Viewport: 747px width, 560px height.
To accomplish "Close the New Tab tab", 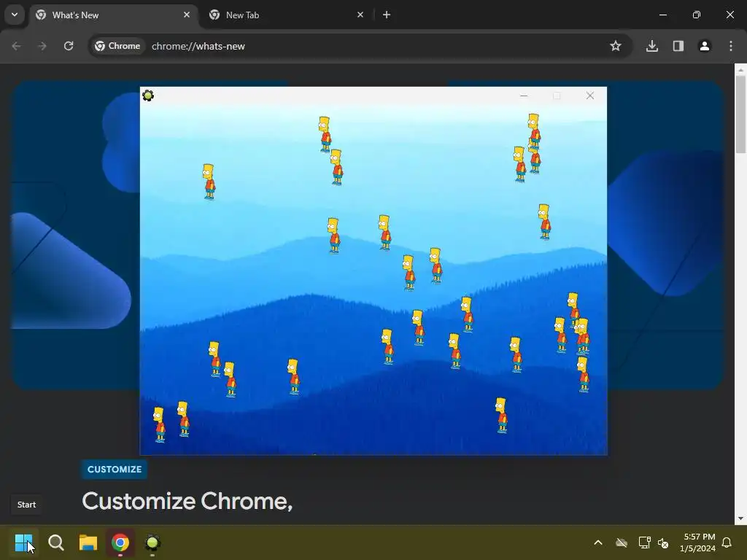I will click(360, 15).
